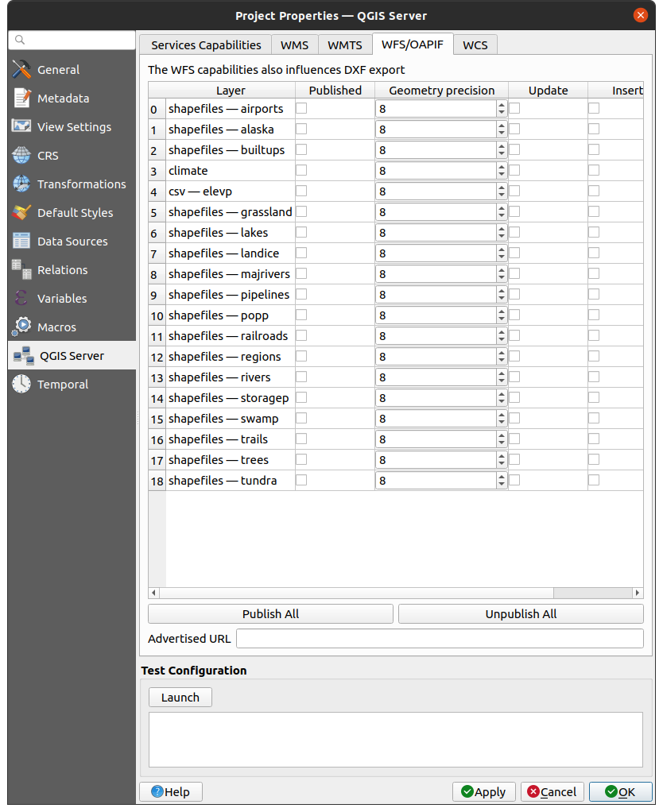Open General settings wrench icon
This screenshot has height=812, width=663.
22,70
